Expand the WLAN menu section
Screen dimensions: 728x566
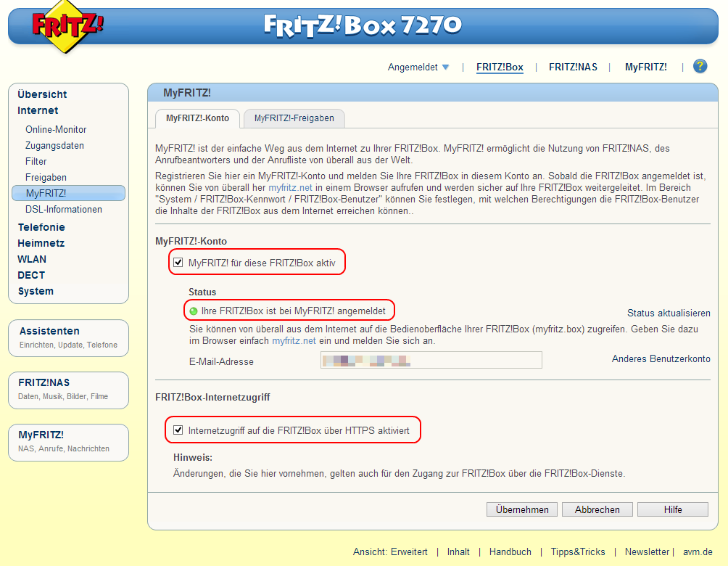32,259
